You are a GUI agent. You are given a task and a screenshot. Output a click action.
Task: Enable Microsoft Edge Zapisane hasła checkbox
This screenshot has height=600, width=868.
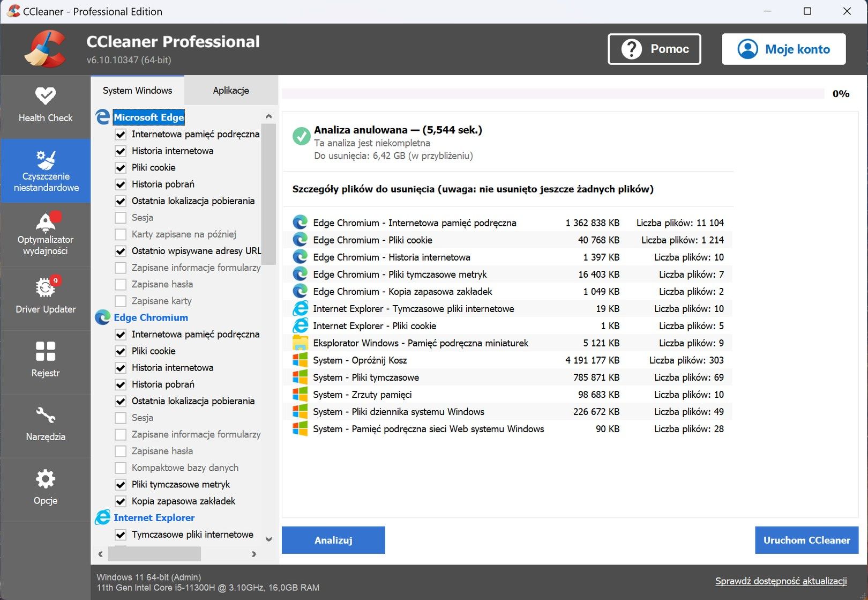click(121, 284)
